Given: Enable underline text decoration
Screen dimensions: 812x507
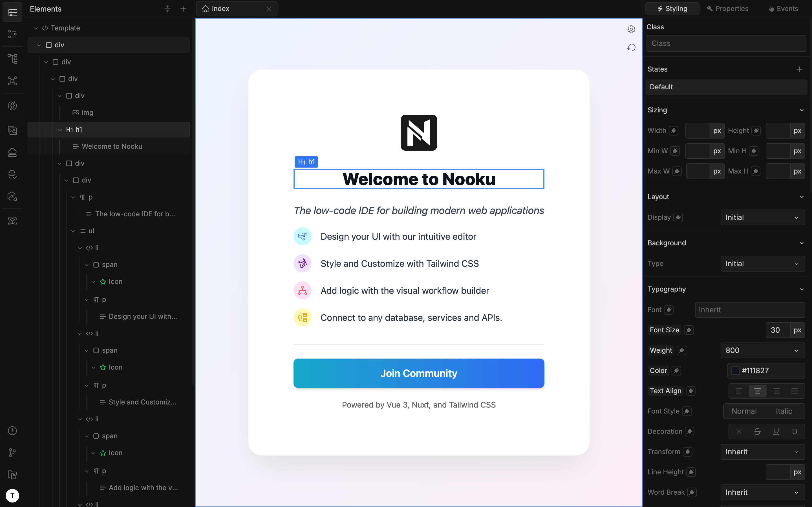Looking at the screenshot, I should click(x=776, y=432).
